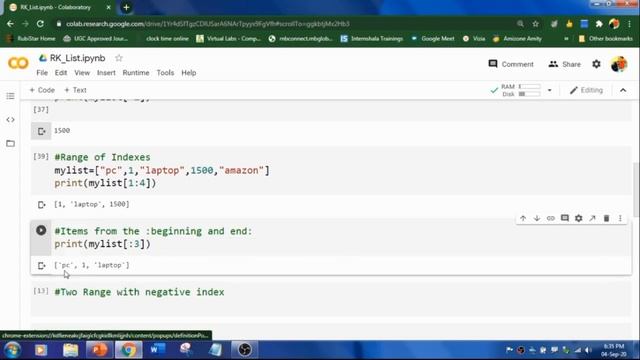
Task: Open the Comment panel
Action: pos(511,64)
